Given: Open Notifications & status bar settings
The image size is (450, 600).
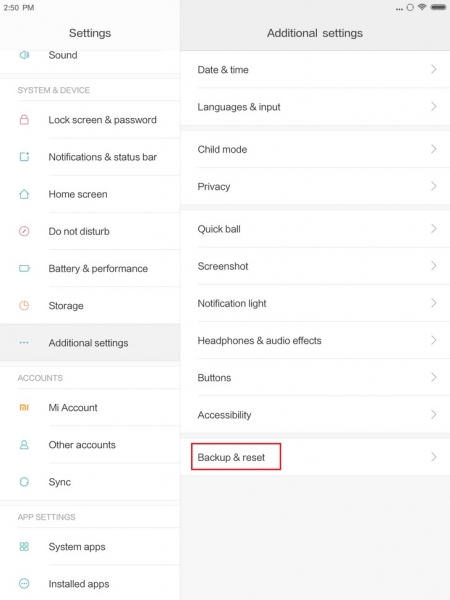Looking at the screenshot, I should pyautogui.click(x=90, y=157).
